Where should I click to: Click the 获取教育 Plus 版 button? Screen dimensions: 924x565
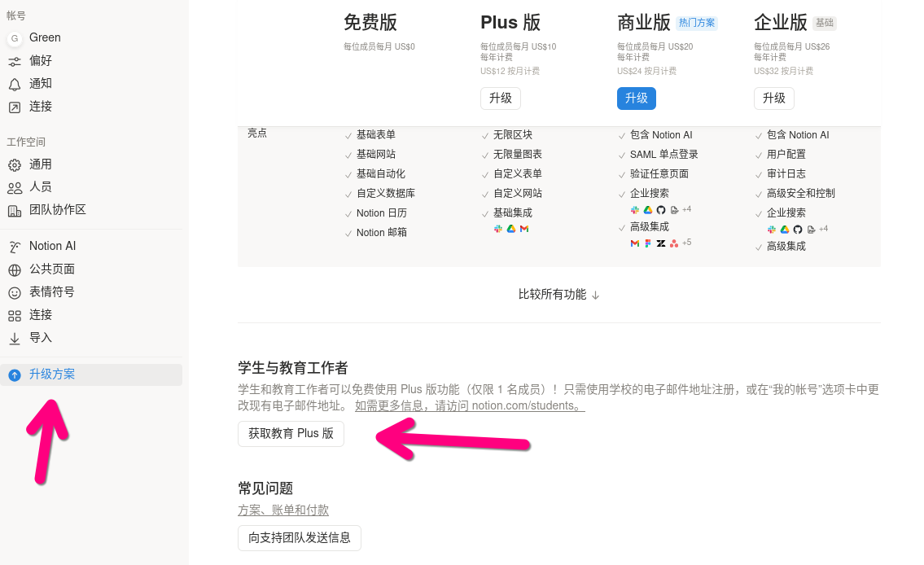(291, 434)
